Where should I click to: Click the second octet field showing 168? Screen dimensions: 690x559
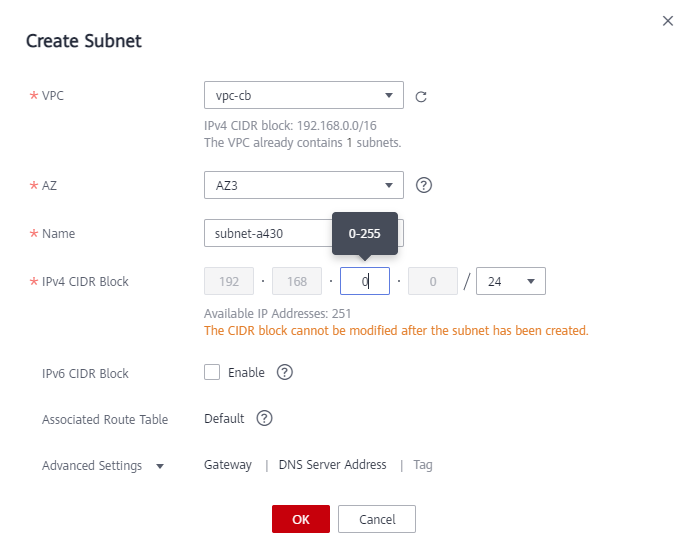296,282
